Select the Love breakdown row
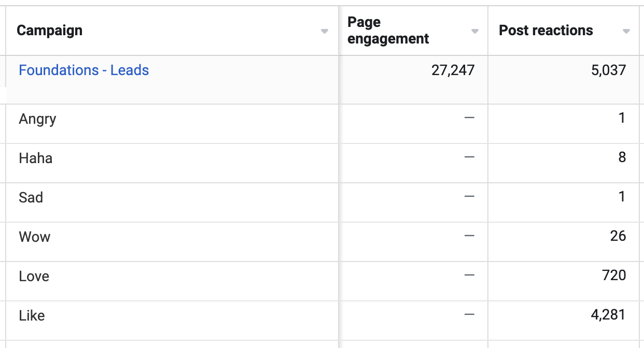The image size is (644, 348). 322,281
